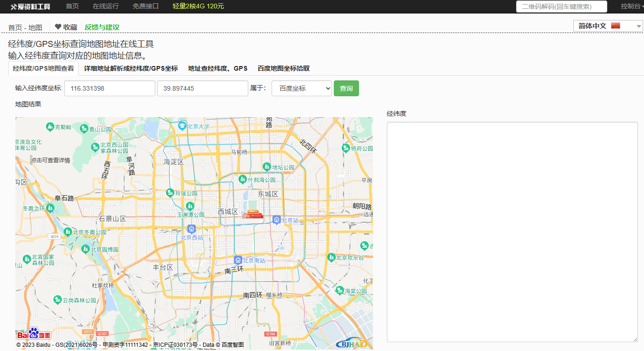The image size is (644, 351).
Task: Open the feedback and suggestions link
Action: click(102, 27)
